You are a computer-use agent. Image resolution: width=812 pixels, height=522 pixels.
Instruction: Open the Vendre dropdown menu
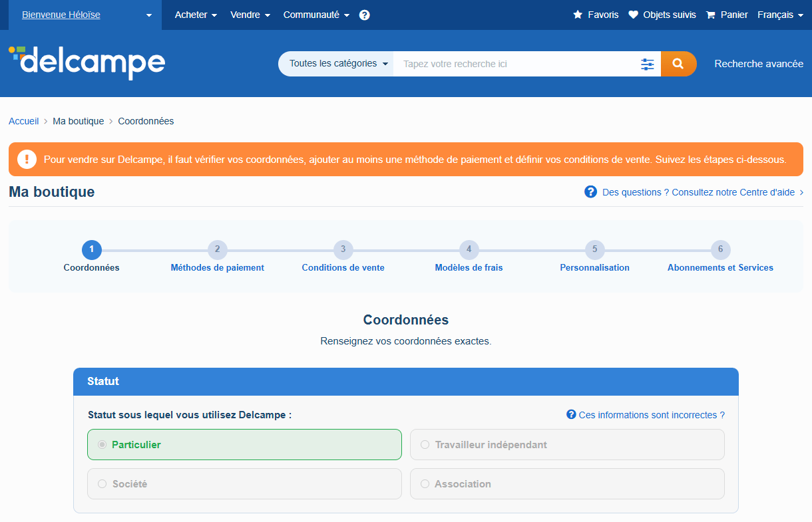pos(250,15)
